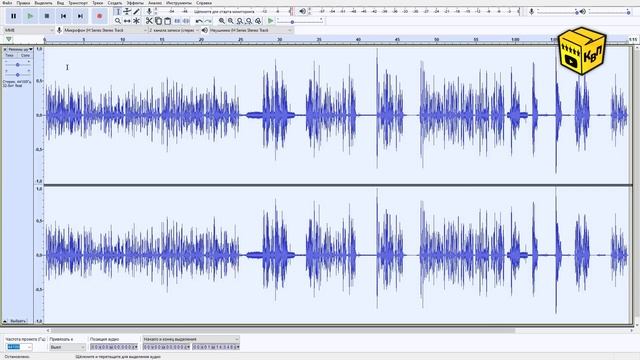640x360 pixels.
Task: Click the Play-at-speed green arrow
Action: point(270,20)
